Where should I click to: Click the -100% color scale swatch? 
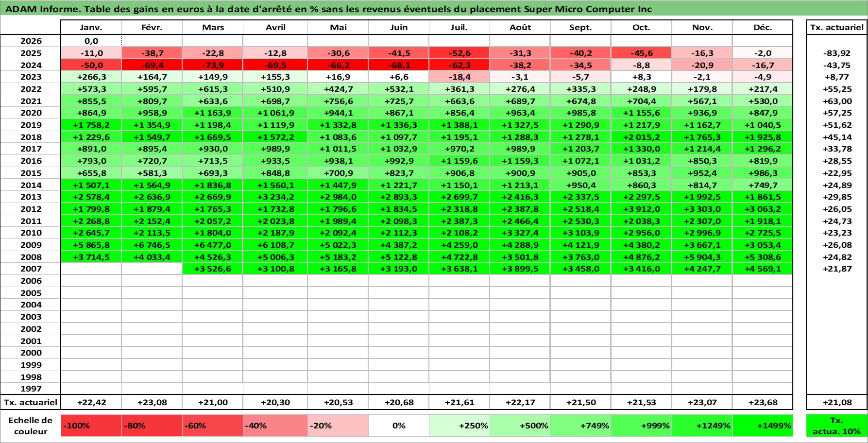click(x=91, y=426)
